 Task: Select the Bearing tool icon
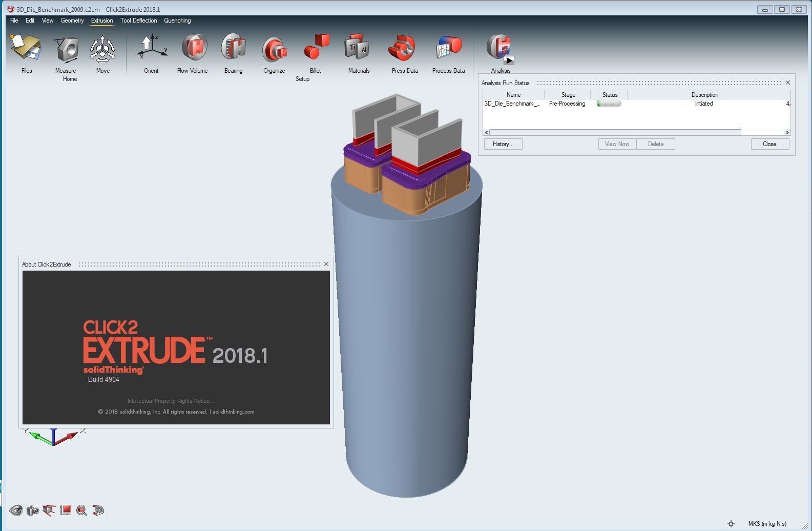pos(234,48)
